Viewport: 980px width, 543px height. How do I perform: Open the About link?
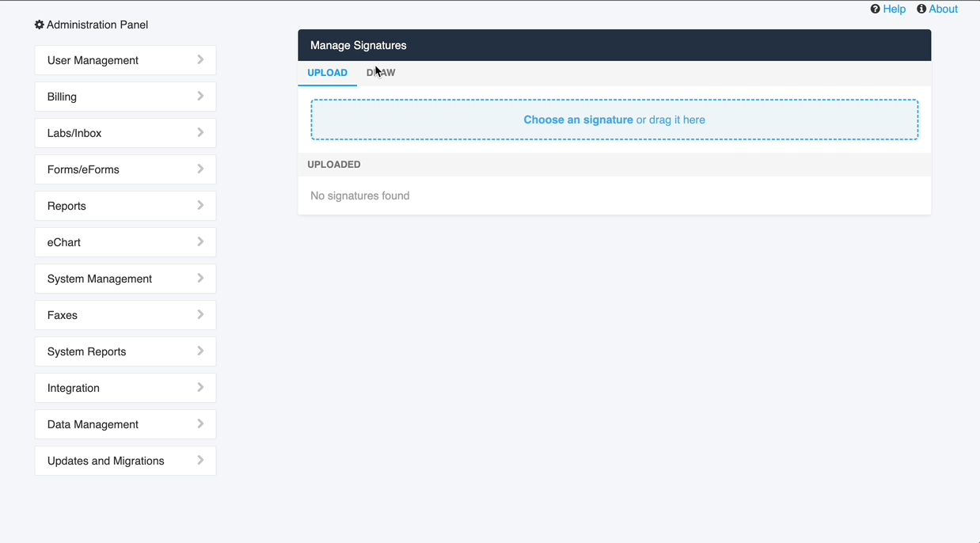[944, 9]
